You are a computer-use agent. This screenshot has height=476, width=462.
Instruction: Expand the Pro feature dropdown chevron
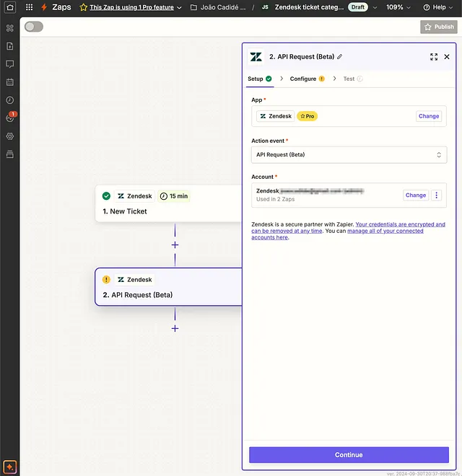point(179,8)
